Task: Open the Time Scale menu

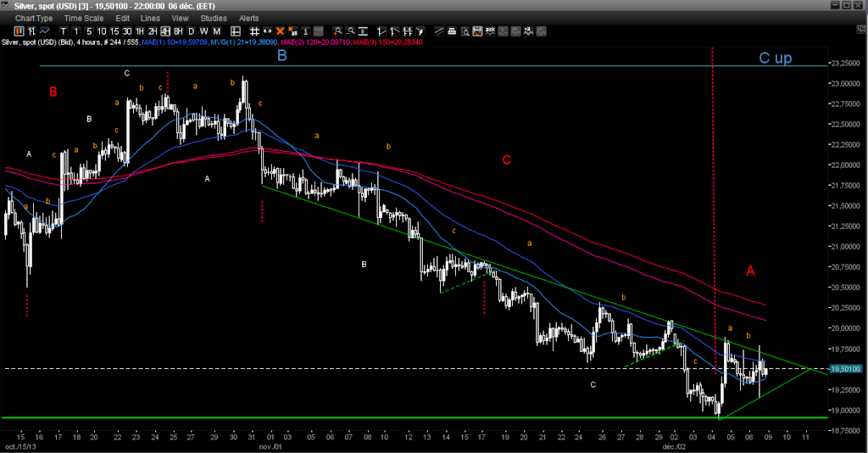Action: (x=84, y=19)
